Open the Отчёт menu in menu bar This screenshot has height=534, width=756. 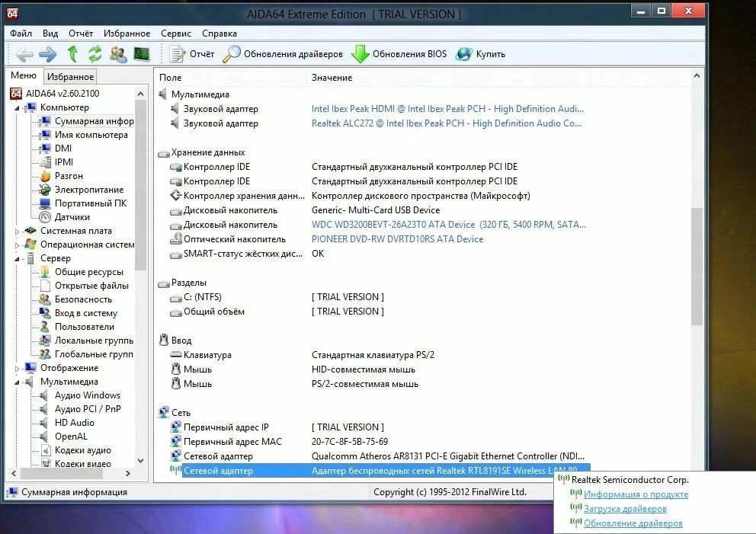pos(81,34)
